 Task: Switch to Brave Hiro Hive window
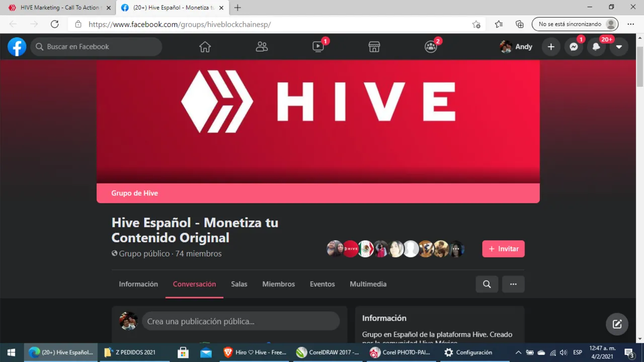[255, 352]
